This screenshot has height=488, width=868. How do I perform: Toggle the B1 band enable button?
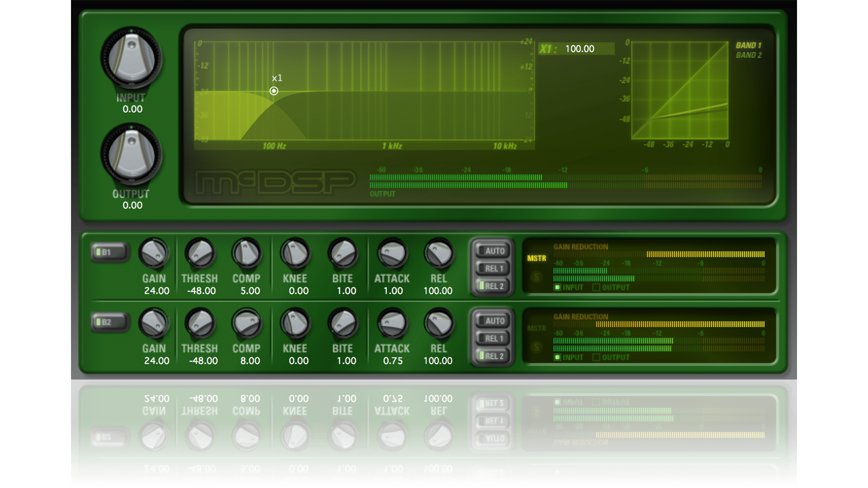pyautogui.click(x=109, y=252)
